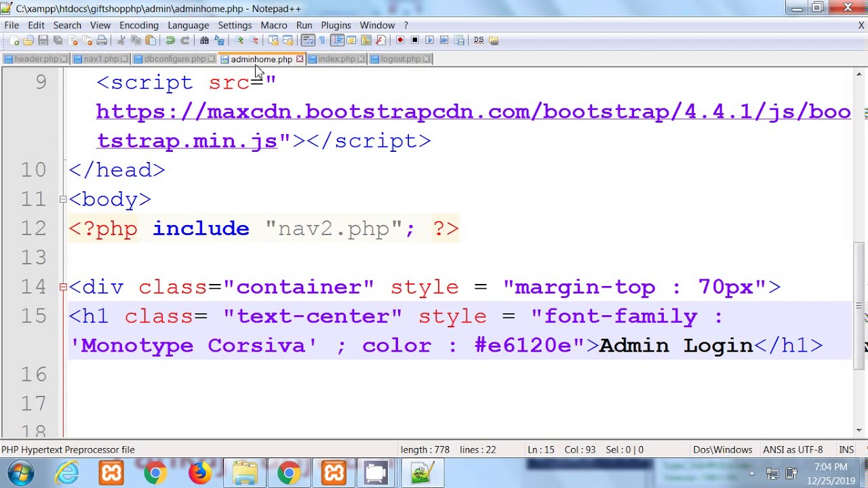The width and height of the screenshot is (868, 488).
Task: Click the macro Playback icon
Action: 429,41
